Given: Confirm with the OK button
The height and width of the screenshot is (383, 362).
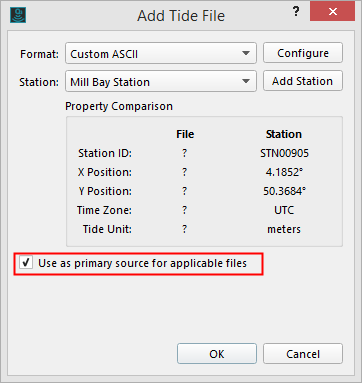Looking at the screenshot, I should 217,354.
